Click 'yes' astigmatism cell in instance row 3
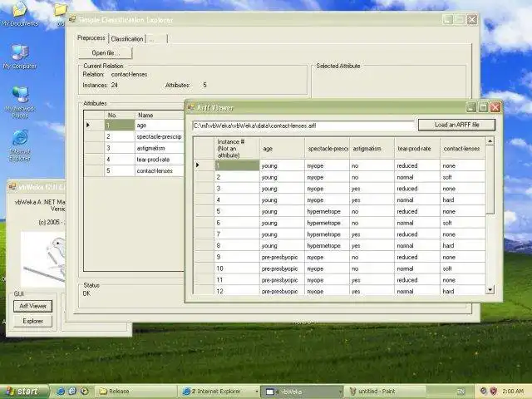Image resolution: width=532 pixels, height=399 pixels. tap(372, 189)
